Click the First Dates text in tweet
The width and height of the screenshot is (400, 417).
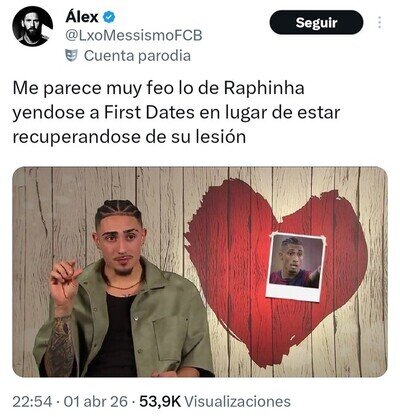[x=149, y=113]
